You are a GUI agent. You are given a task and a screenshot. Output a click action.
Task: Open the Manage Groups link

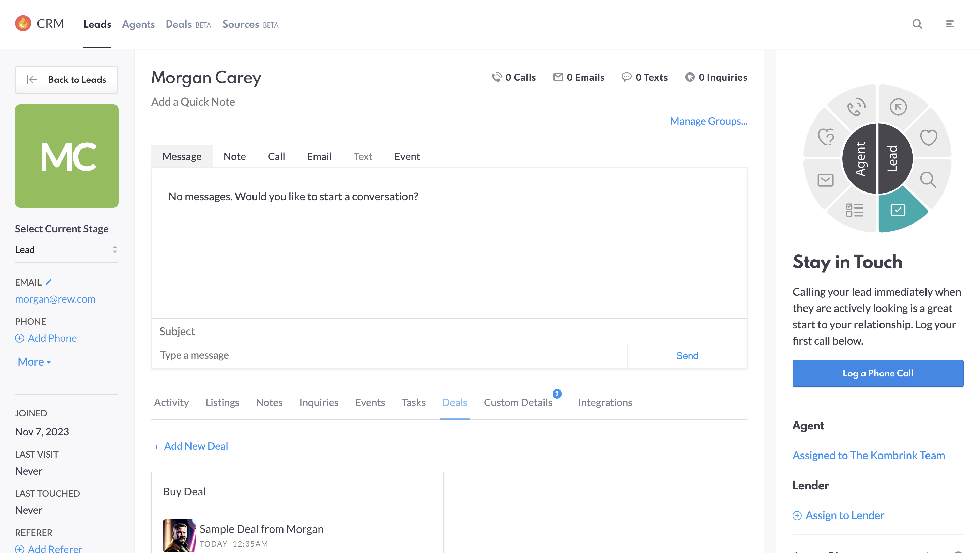coord(708,121)
